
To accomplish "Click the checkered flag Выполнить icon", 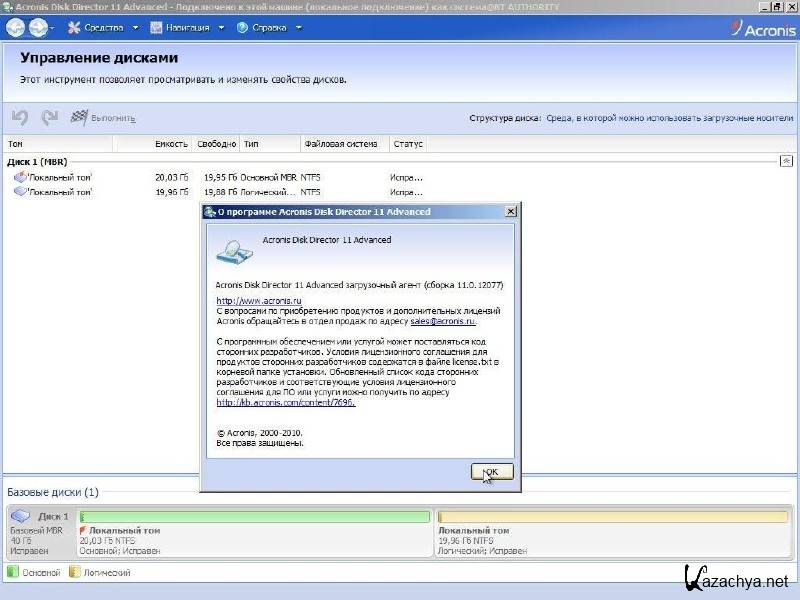I will [x=79, y=118].
